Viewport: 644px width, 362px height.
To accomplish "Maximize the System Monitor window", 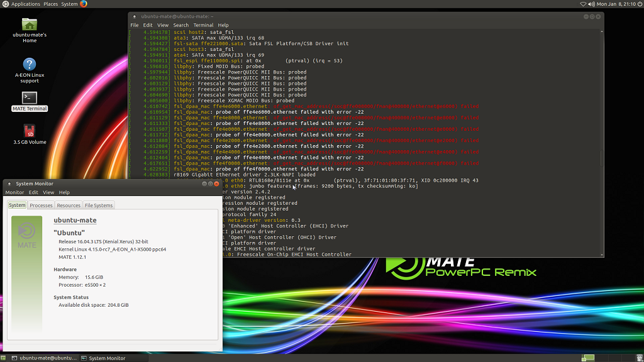I will (x=210, y=184).
